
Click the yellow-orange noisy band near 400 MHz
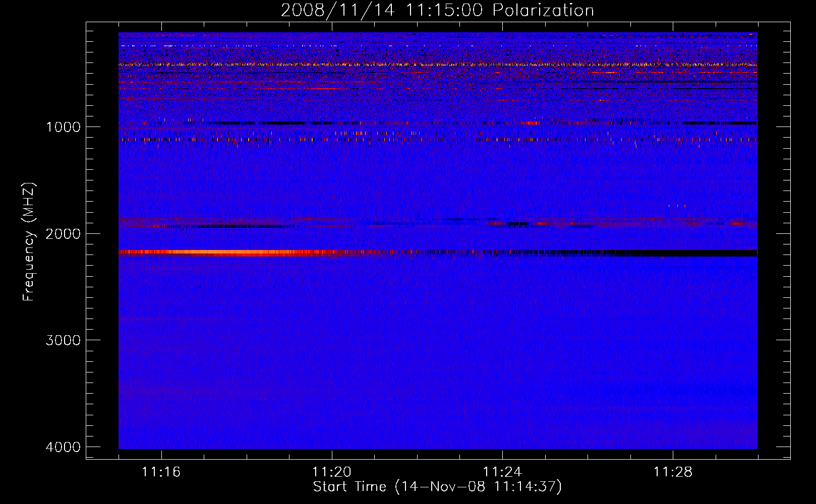(x=438, y=65)
